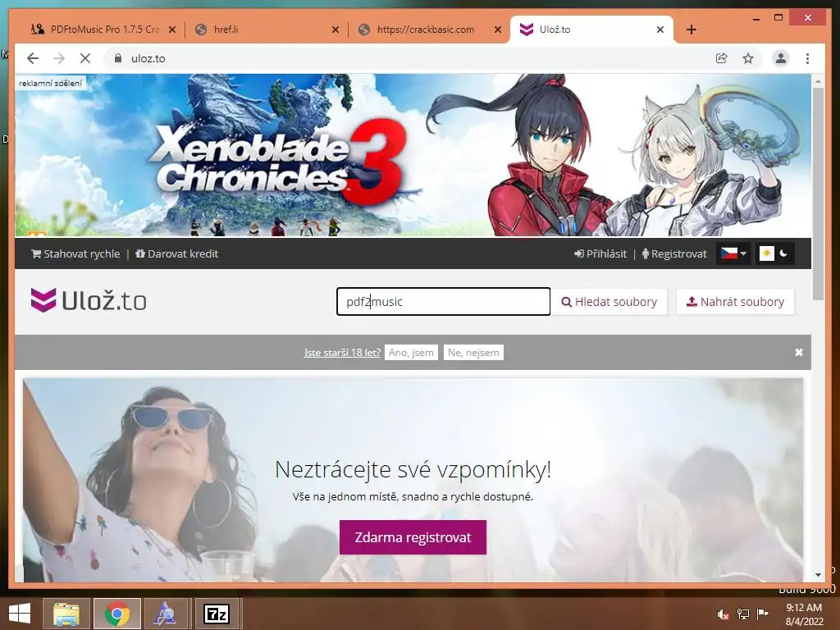Viewport: 840px width, 630px height.
Task: Answer Ano, jsem to age prompt
Action: point(411,353)
